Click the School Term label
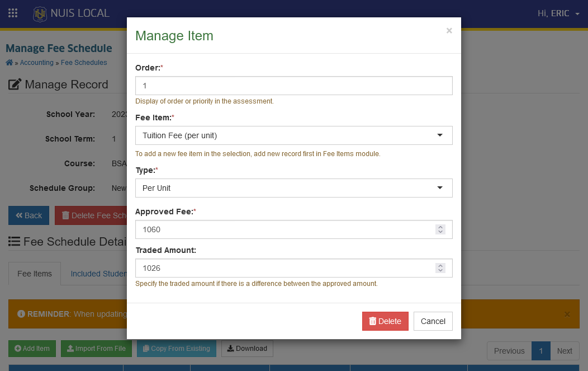The height and width of the screenshot is (371, 588). [70, 139]
